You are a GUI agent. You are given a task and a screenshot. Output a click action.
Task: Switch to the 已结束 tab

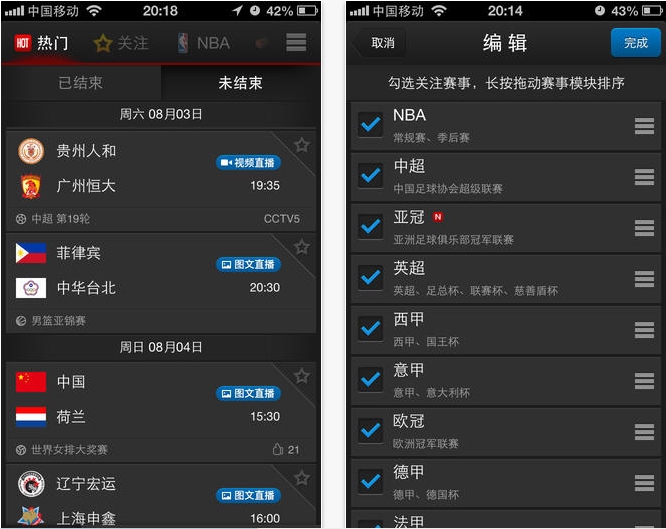click(x=81, y=83)
